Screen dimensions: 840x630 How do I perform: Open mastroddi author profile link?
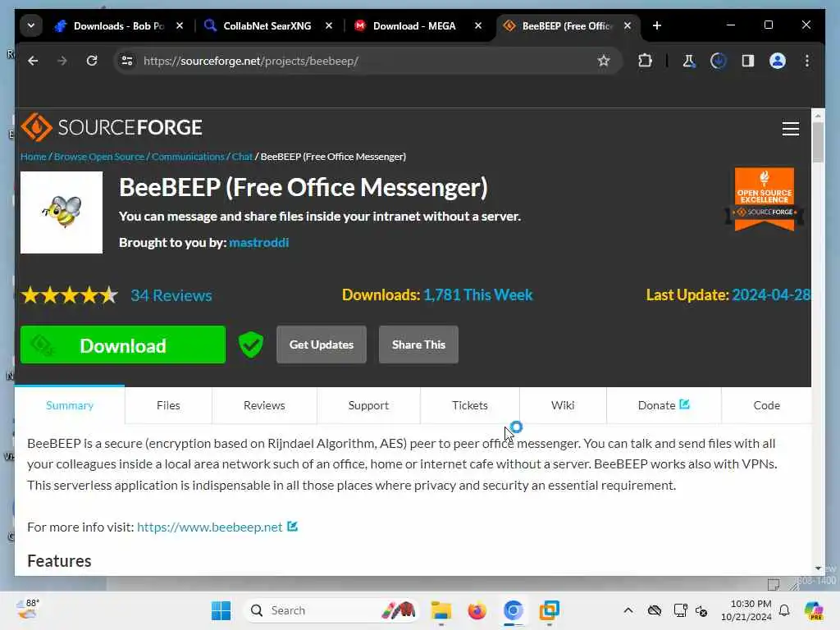(258, 243)
